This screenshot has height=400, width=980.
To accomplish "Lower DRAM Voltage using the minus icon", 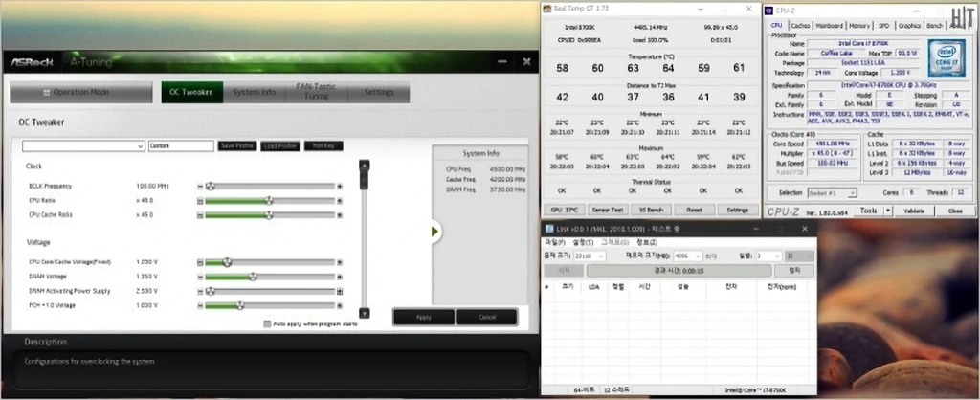I will coord(200,277).
